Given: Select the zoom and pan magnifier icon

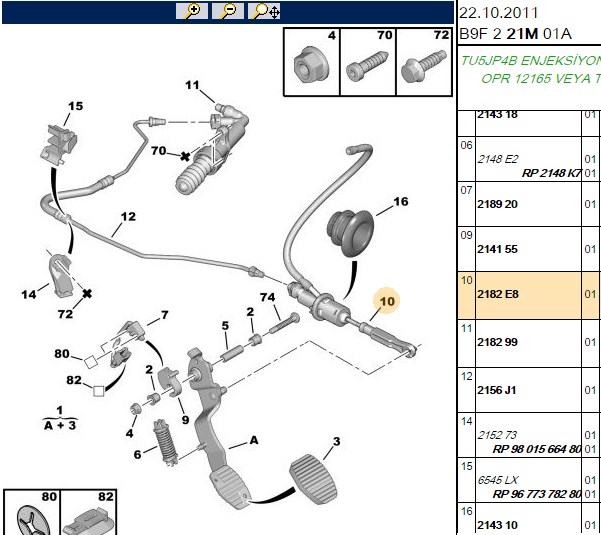Looking at the screenshot, I should pyautogui.click(x=264, y=11).
